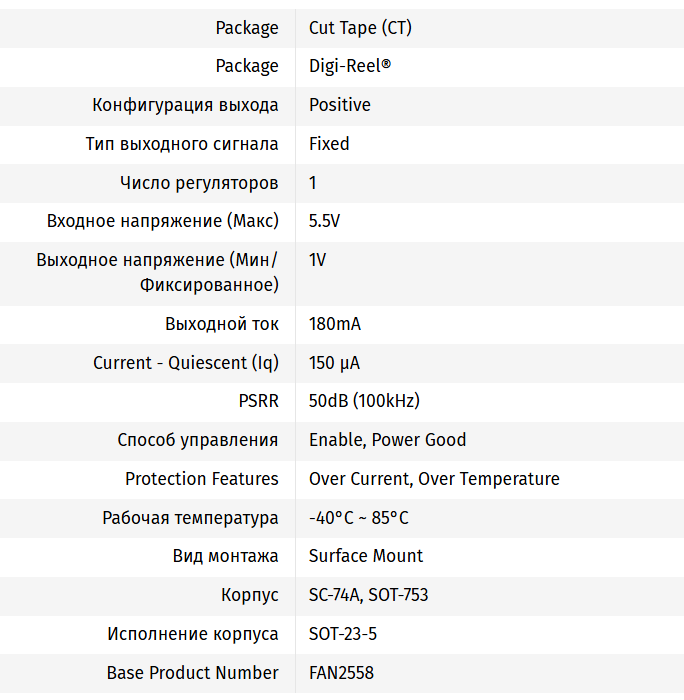Click the "50dB (100kHz)" PSRR value

pyautogui.click(x=364, y=401)
